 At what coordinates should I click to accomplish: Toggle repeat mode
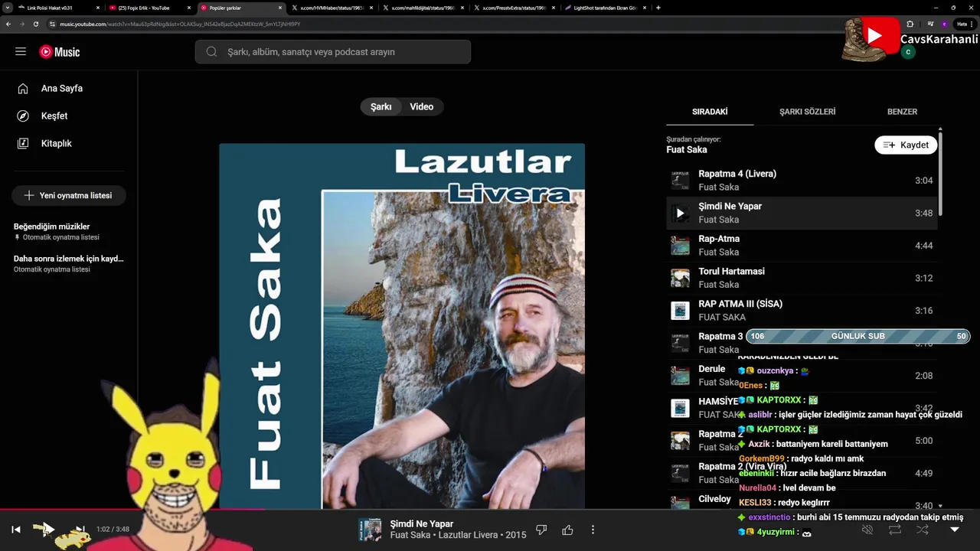[895, 530]
